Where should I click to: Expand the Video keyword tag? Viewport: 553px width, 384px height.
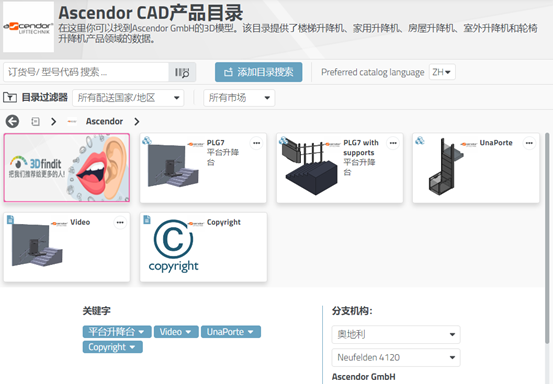pyautogui.click(x=176, y=332)
